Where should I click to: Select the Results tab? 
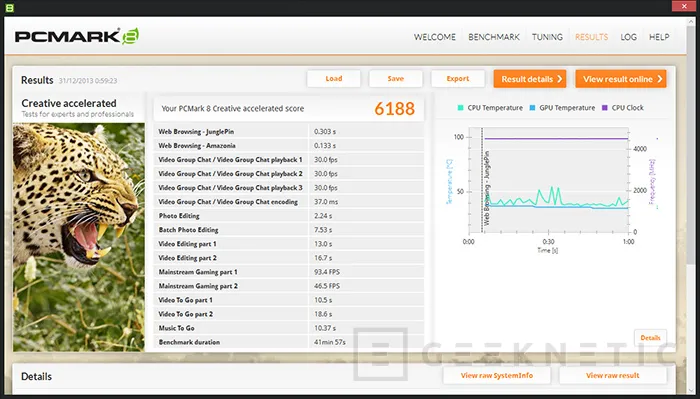592,37
